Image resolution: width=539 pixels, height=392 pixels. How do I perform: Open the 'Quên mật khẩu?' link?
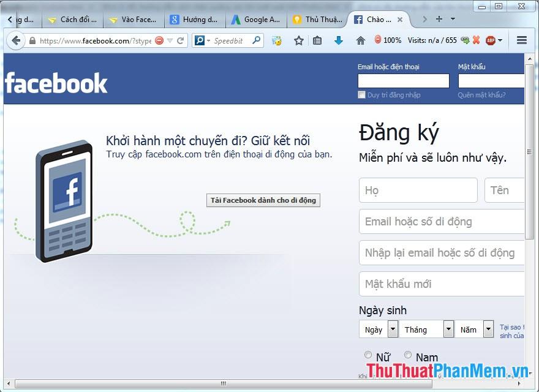pos(481,95)
